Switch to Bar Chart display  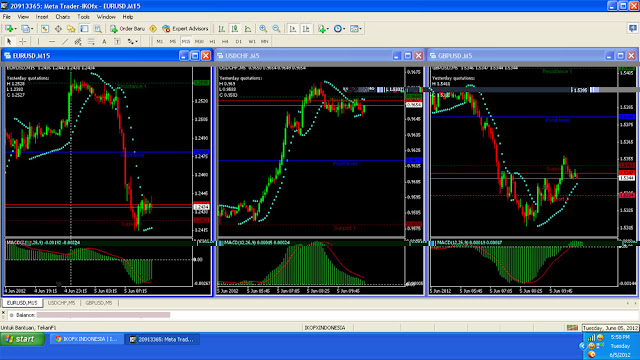point(221,29)
